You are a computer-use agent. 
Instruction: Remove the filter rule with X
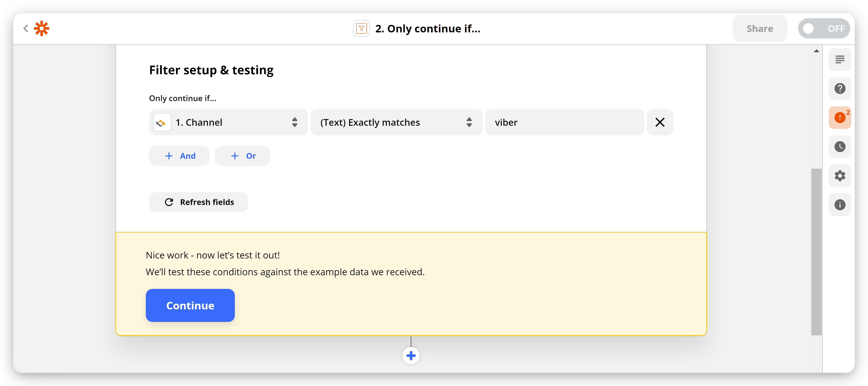[x=660, y=122]
